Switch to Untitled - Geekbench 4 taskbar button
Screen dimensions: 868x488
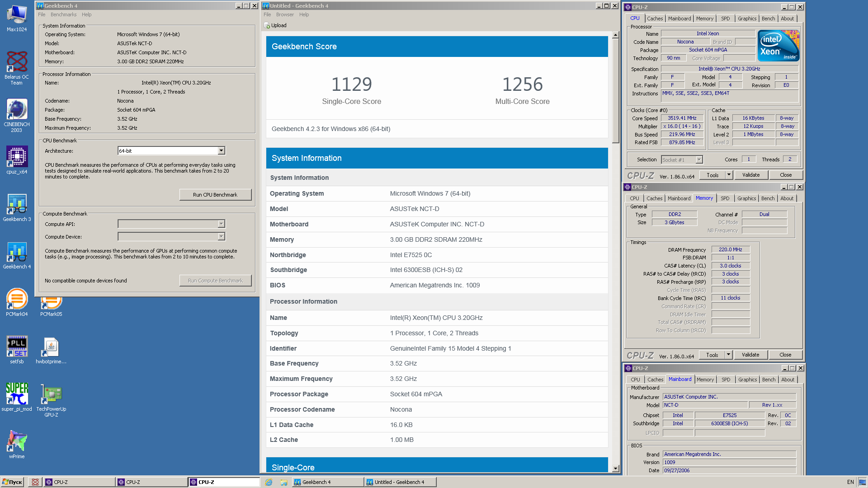click(400, 482)
